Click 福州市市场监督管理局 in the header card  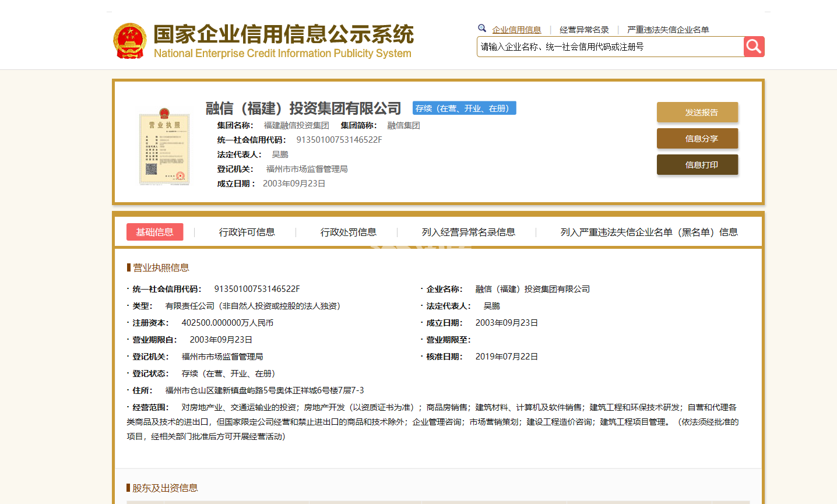[x=307, y=169]
